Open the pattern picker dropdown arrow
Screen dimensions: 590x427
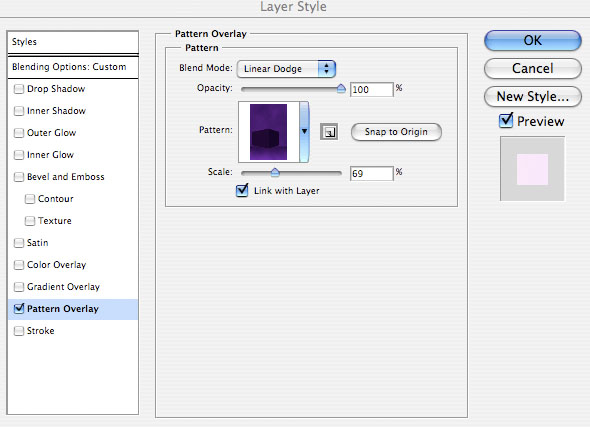304,131
